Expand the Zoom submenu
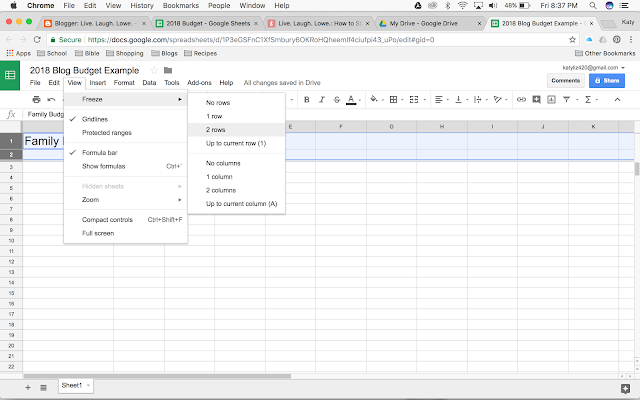 click(x=126, y=200)
